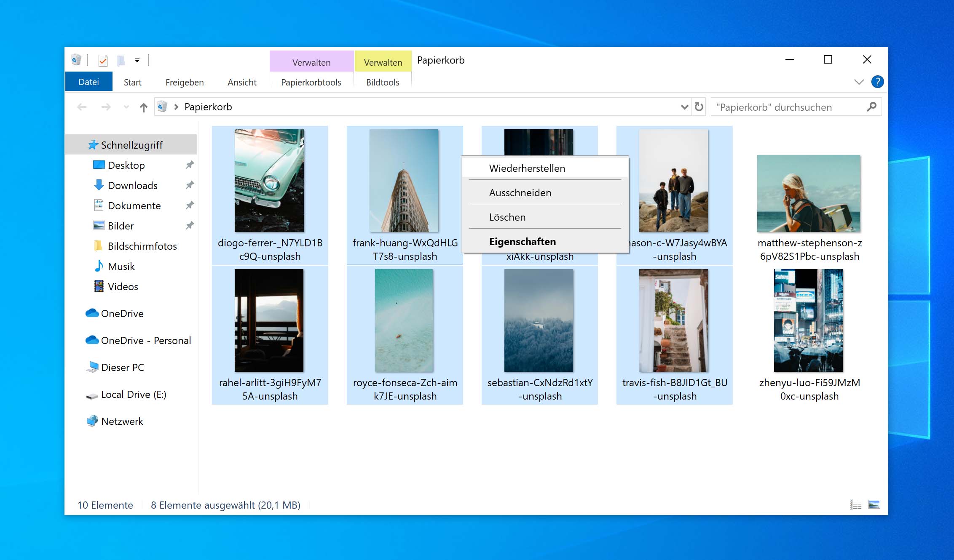Open Help via the question mark icon
Viewport: 954px width, 560px height.
coord(877,82)
